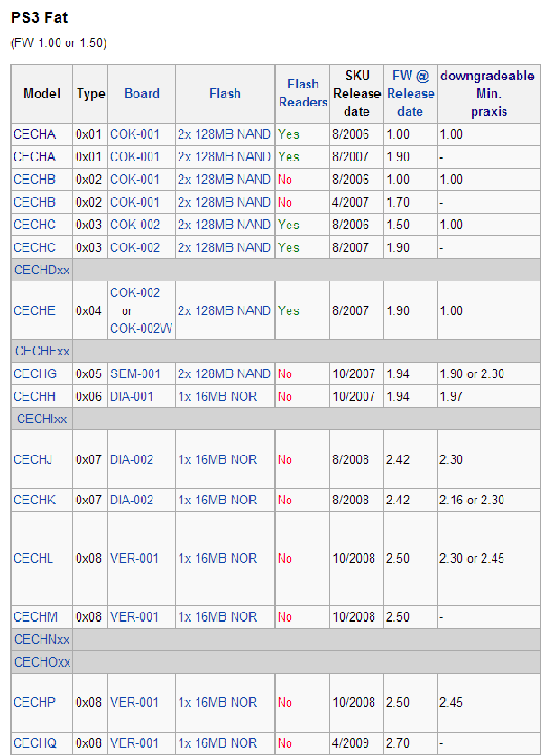Open the CECHE model link

34,310
